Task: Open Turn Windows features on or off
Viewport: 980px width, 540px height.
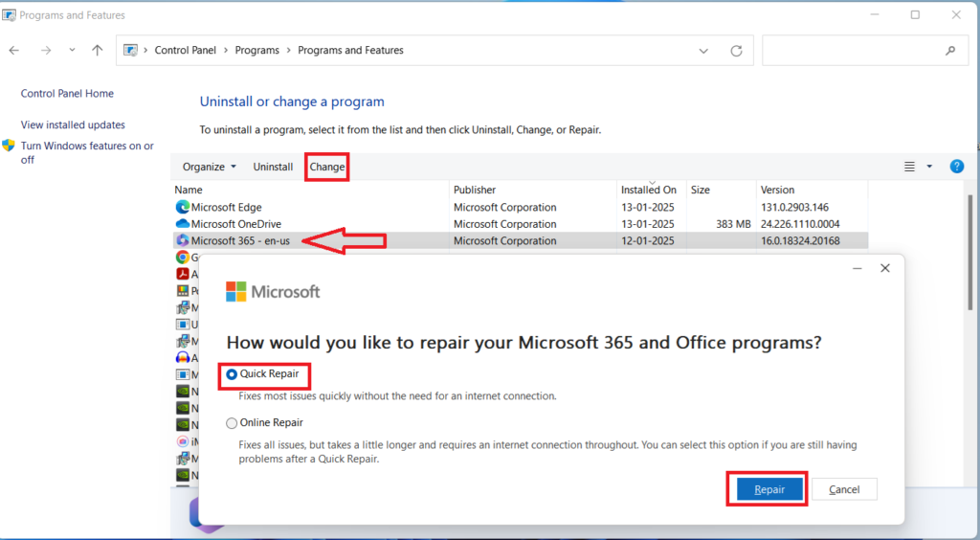Action: pos(87,152)
